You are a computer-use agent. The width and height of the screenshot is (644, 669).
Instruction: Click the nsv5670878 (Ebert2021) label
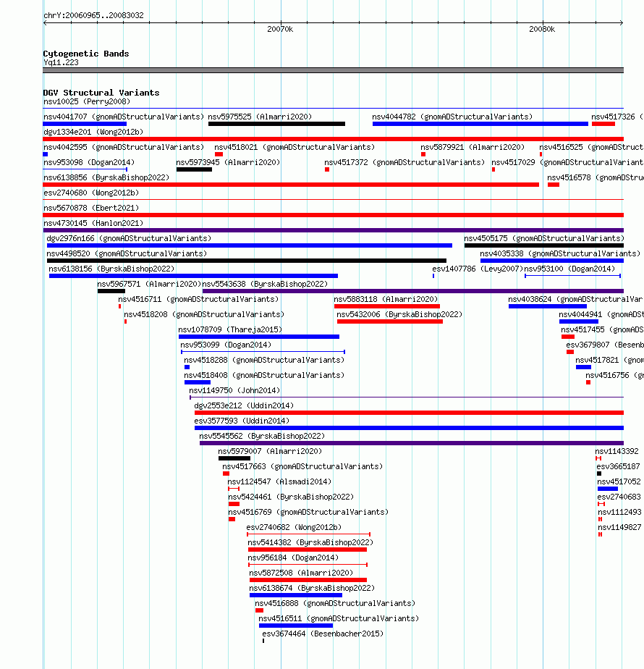point(91,209)
